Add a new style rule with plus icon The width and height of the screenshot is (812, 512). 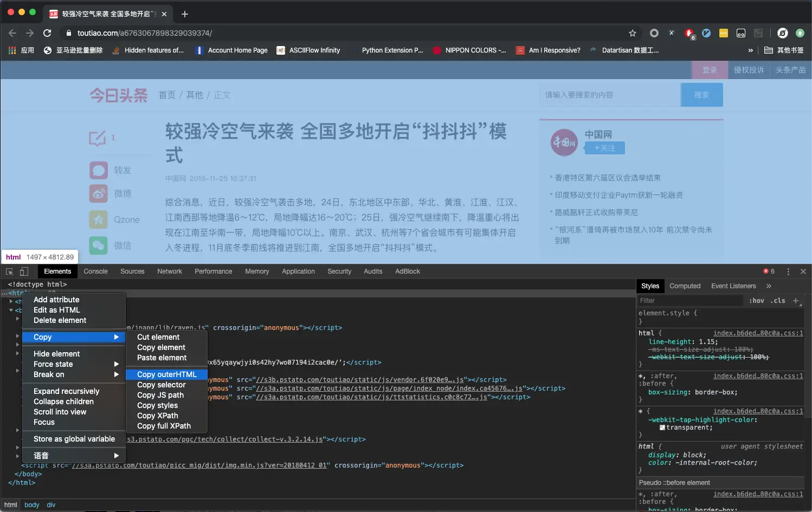pos(796,301)
